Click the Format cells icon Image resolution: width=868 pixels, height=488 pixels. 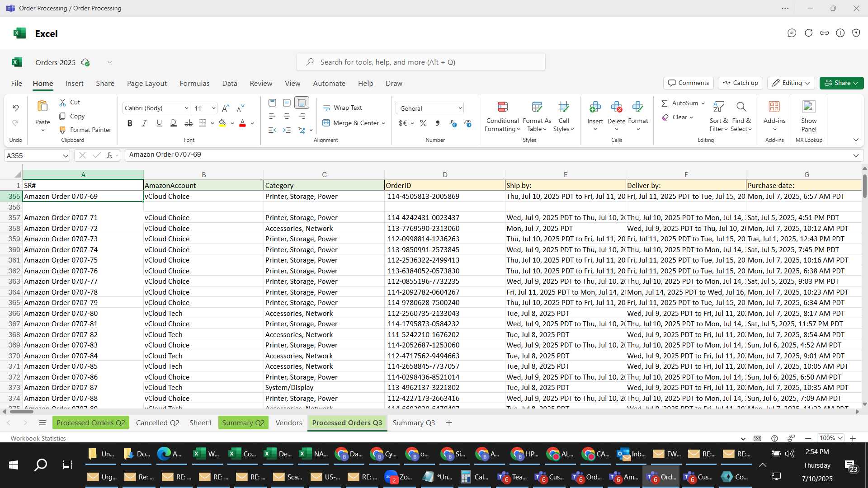[x=638, y=107]
